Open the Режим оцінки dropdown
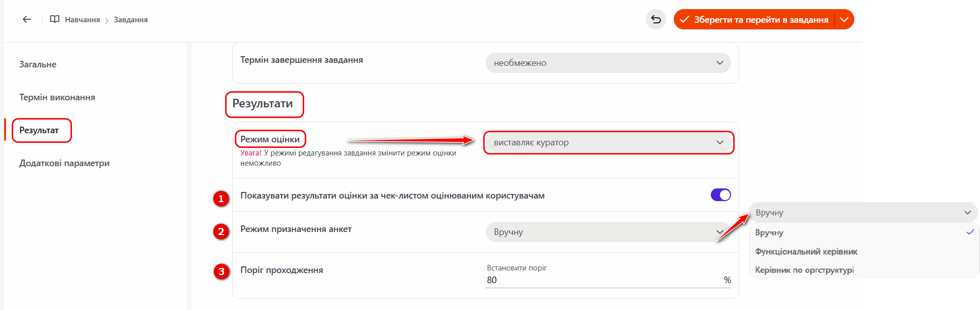 608,142
